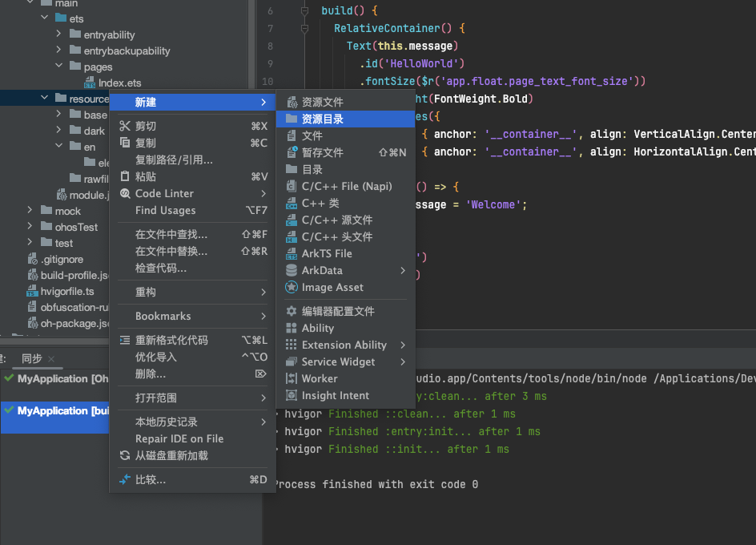This screenshot has width=756, height=545.
Task: Choose 复制路径/引用... from context menu
Action: point(193,159)
